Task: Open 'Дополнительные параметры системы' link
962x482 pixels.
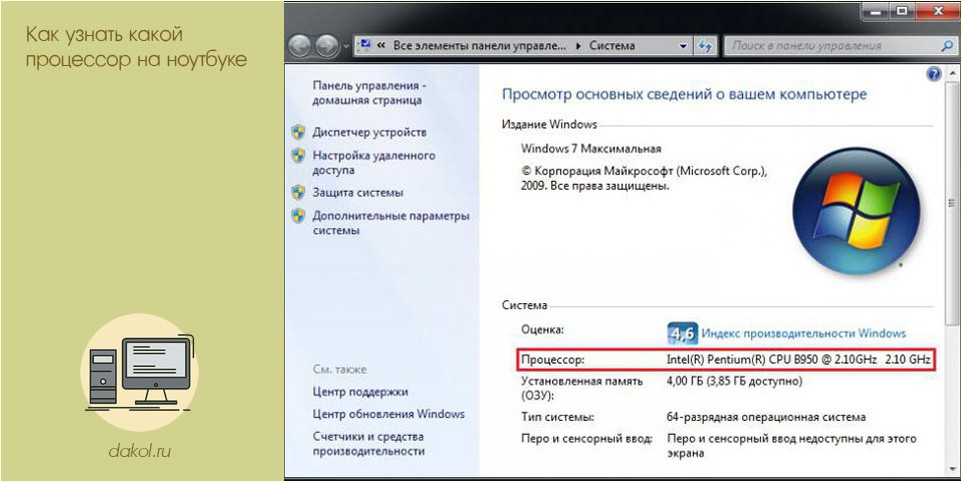Action: (x=391, y=223)
